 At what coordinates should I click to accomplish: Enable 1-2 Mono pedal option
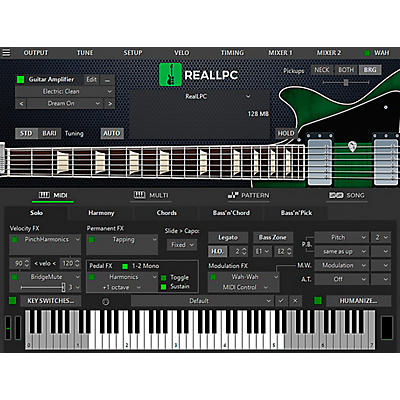[x=125, y=266]
